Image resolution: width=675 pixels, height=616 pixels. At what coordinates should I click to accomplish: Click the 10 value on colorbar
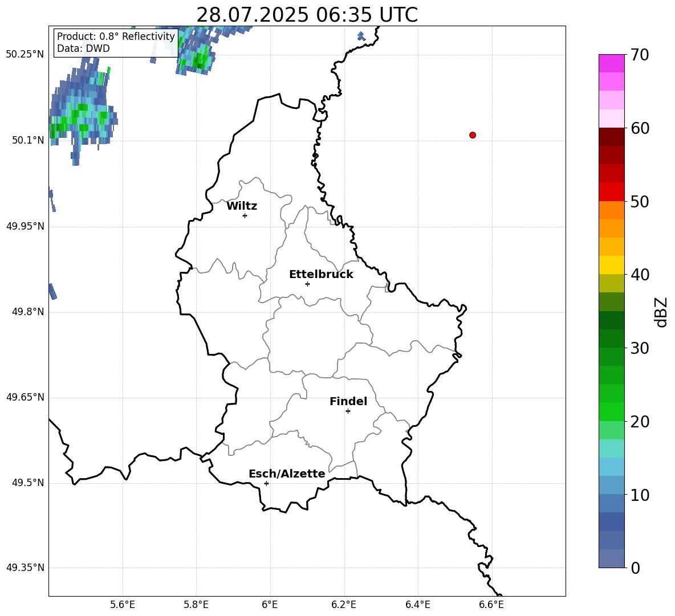click(640, 495)
